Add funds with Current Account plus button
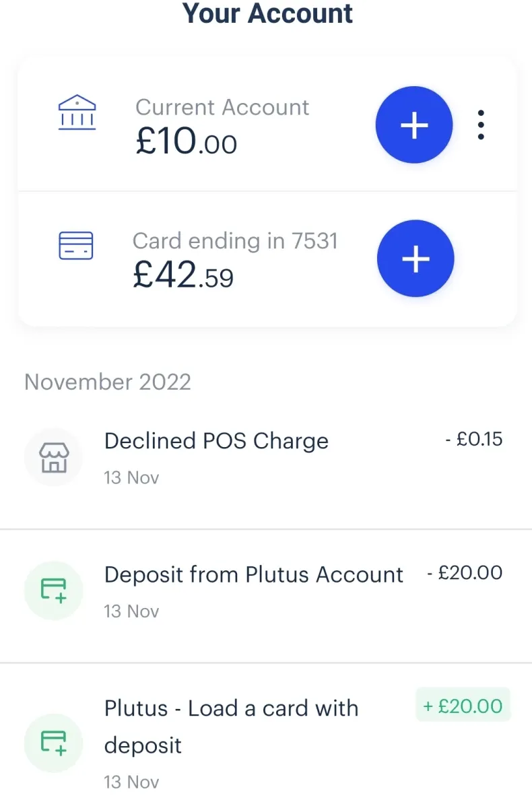The height and width of the screenshot is (808, 532). click(x=414, y=125)
